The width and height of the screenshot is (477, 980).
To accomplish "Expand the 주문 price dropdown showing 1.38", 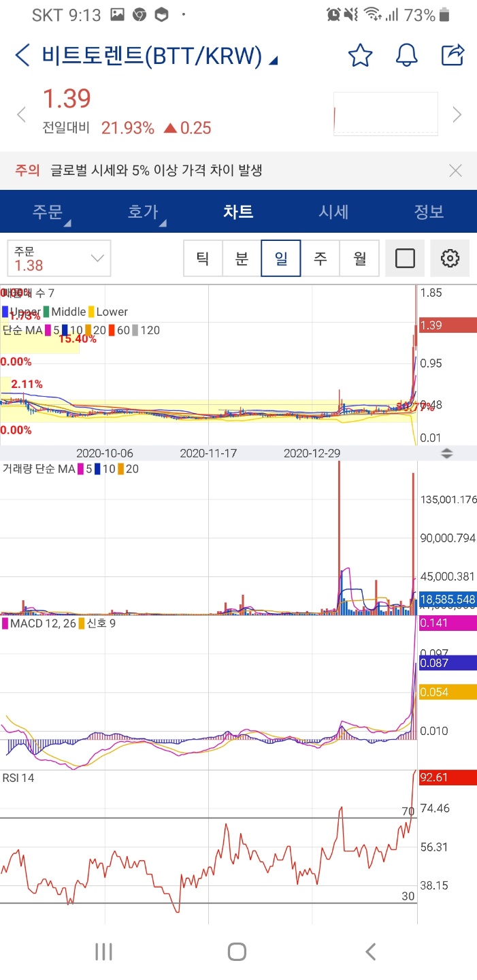I will (59, 259).
